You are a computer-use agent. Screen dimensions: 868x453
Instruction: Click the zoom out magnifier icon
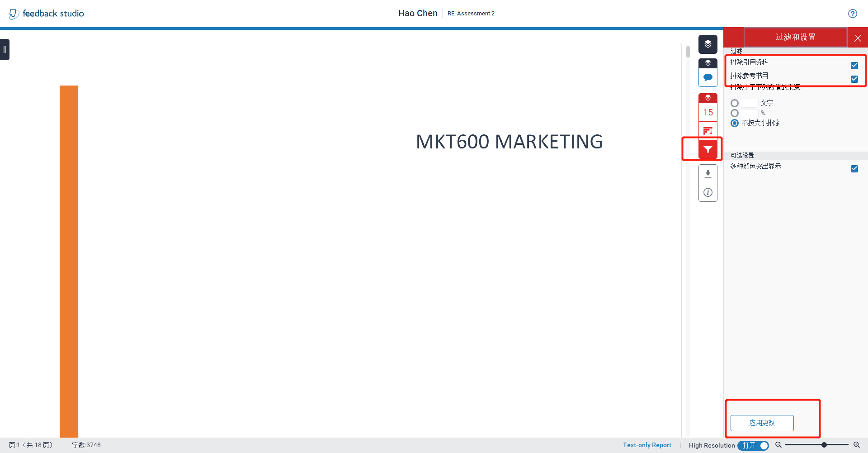tap(778, 445)
